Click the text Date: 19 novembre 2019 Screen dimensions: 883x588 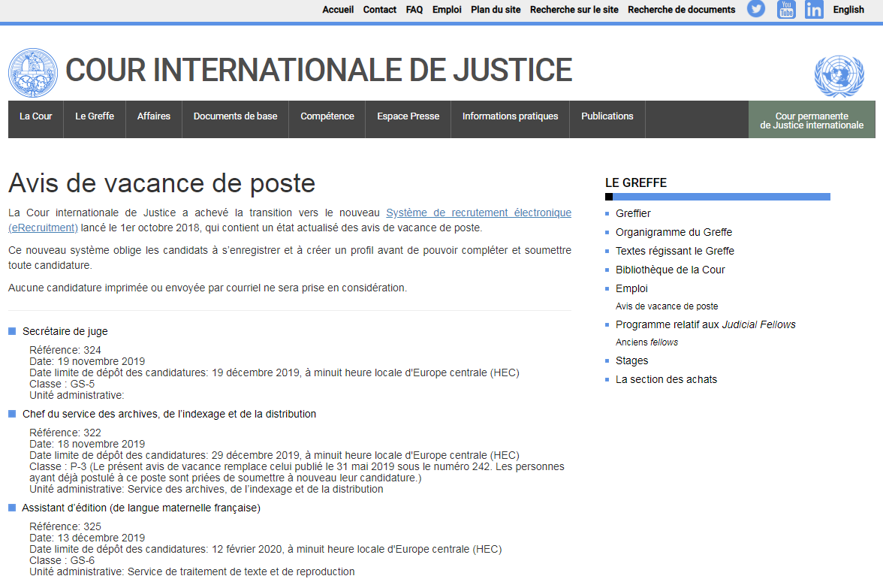87,362
